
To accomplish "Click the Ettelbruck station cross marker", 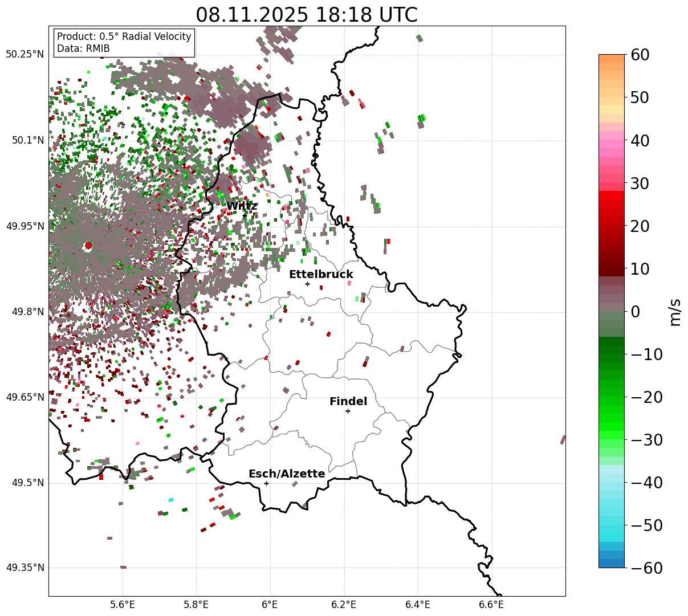I will pos(307,284).
